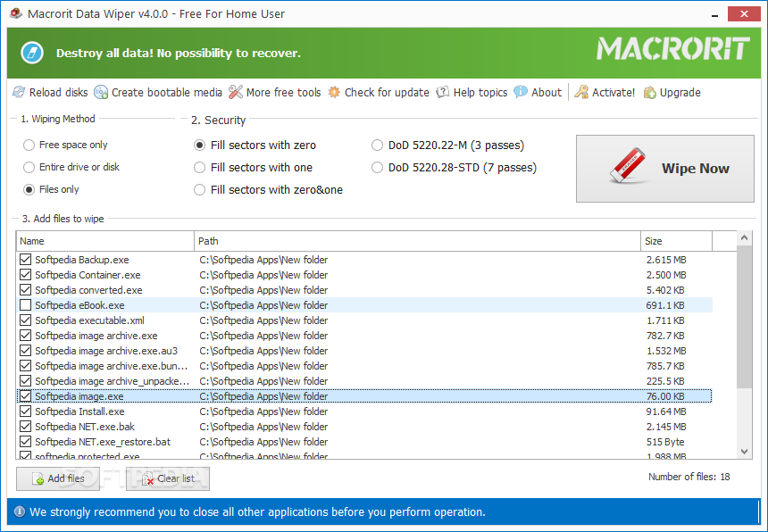Uncheck Softpedia Install.exe
Image resolution: width=768 pixels, height=532 pixels.
pos(26,411)
